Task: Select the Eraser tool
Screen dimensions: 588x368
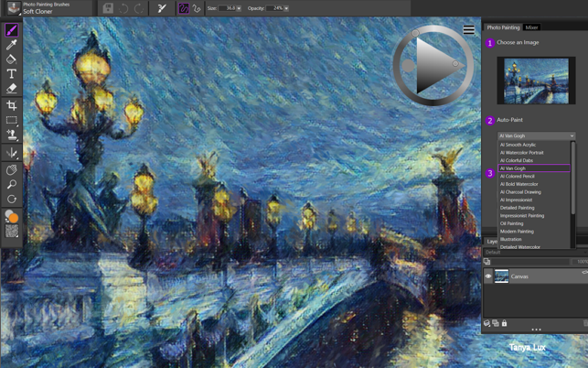Action: tap(11, 88)
